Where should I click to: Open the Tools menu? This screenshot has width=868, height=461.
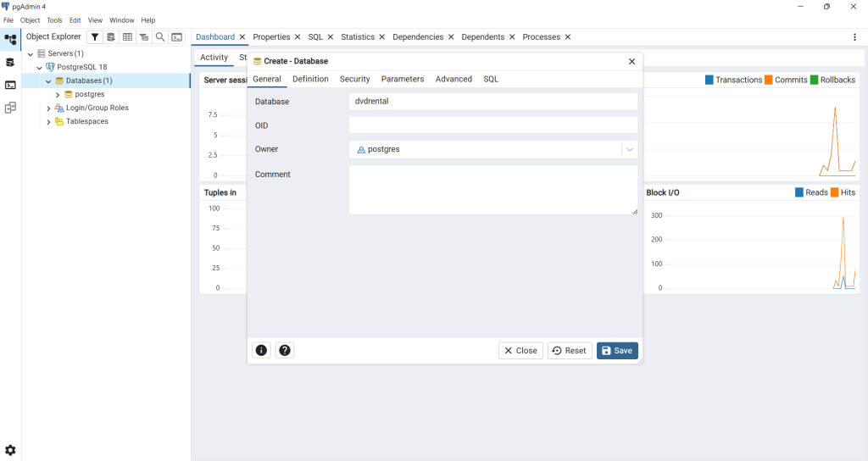click(54, 20)
